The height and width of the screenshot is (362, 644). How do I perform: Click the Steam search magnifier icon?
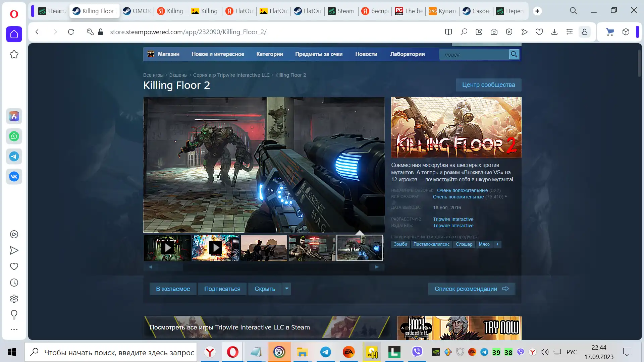coord(514,54)
